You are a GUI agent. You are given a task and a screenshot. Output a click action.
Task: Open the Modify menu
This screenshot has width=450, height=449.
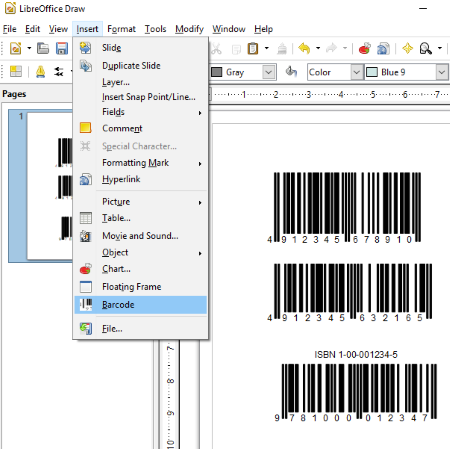point(189,29)
